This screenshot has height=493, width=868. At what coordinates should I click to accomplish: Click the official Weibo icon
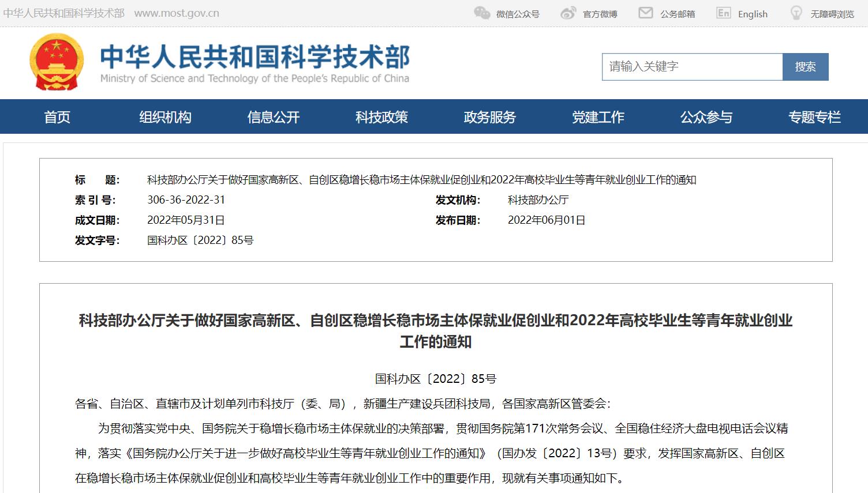click(568, 13)
